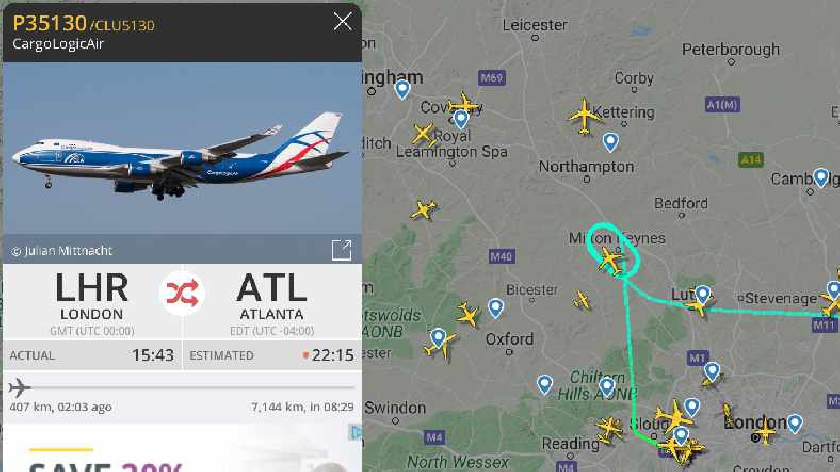Open the aircraft photo in external link
Image resolution: width=840 pixels, height=472 pixels.
tap(341, 250)
